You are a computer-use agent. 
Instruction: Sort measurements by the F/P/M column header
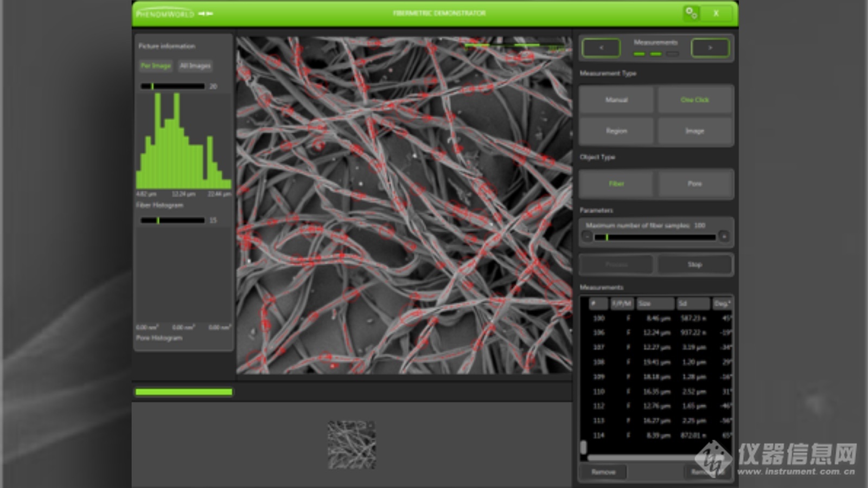(622, 303)
